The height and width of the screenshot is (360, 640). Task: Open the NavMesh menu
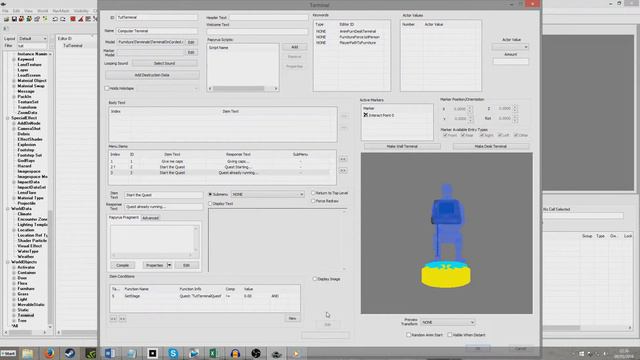pos(61,11)
